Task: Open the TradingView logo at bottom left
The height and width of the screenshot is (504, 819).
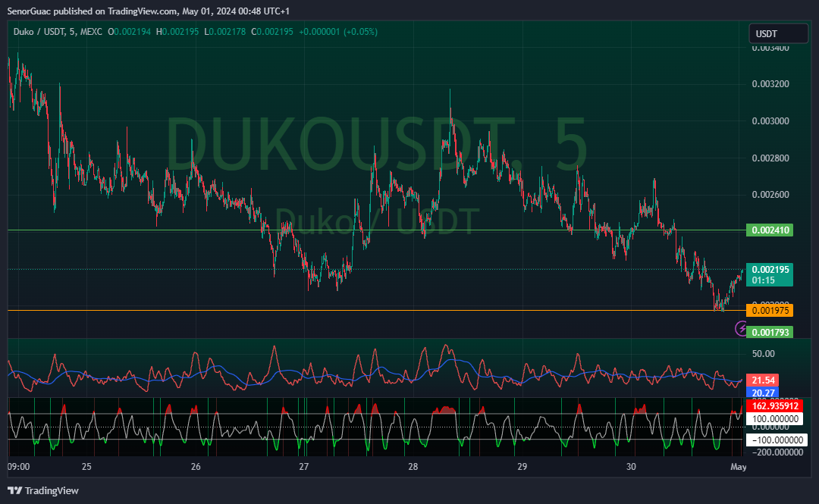Action: click(42, 490)
